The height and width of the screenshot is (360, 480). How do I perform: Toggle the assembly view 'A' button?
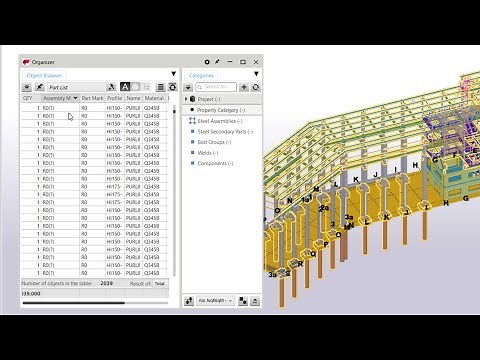point(125,87)
